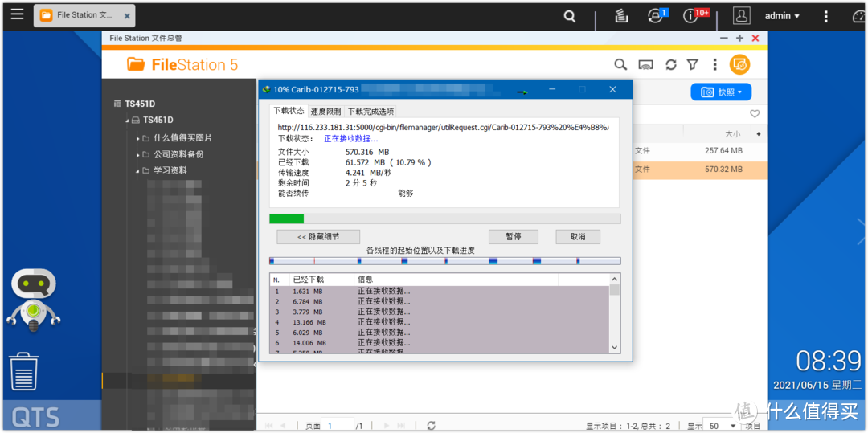Switch to the 下载完成选项 tab
Viewport: 868px width, 433px height.
pyautogui.click(x=371, y=111)
